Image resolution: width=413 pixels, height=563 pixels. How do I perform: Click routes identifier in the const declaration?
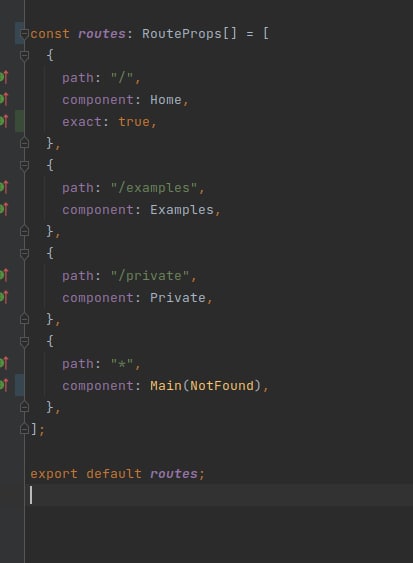click(x=102, y=34)
